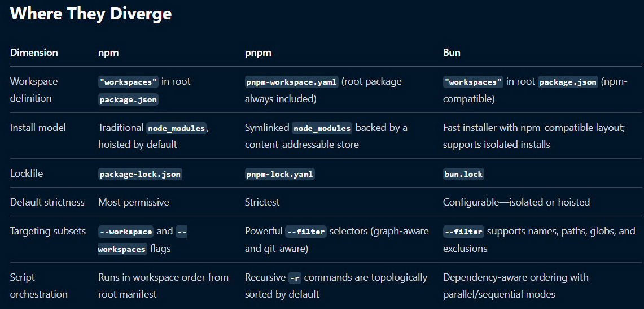Click 'Fast installer with npm-compatible layout' text

pos(534,128)
